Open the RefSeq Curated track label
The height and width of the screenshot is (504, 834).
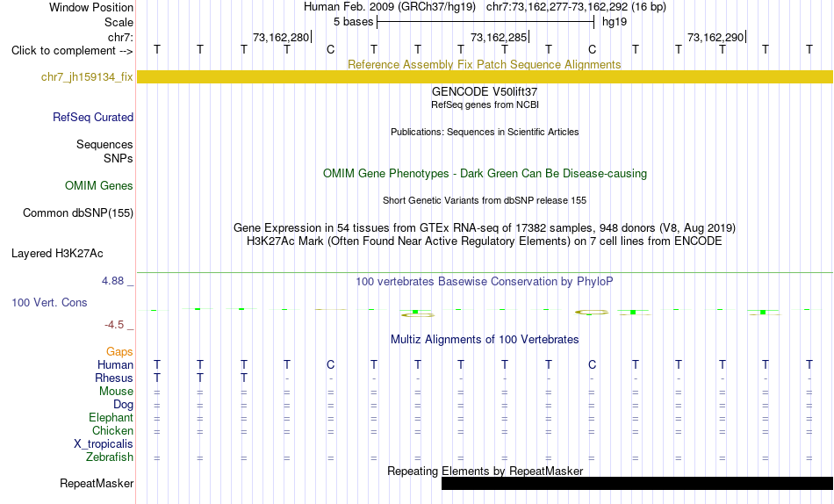pos(93,117)
